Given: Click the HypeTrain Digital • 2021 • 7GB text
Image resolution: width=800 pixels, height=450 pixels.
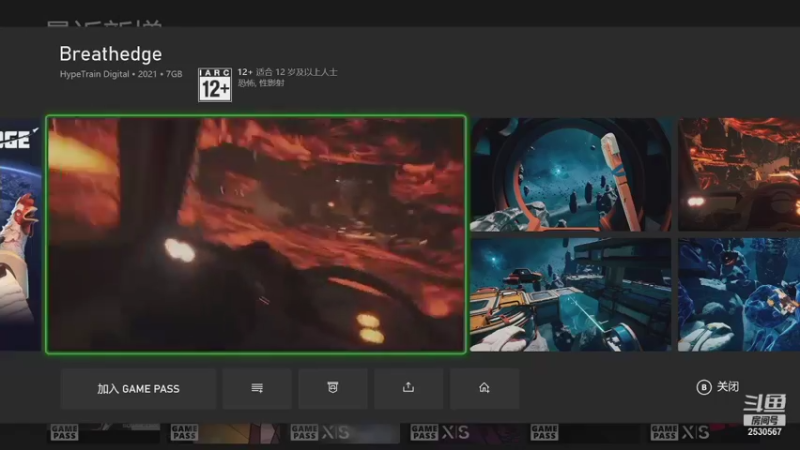Looking at the screenshot, I should (x=121, y=74).
